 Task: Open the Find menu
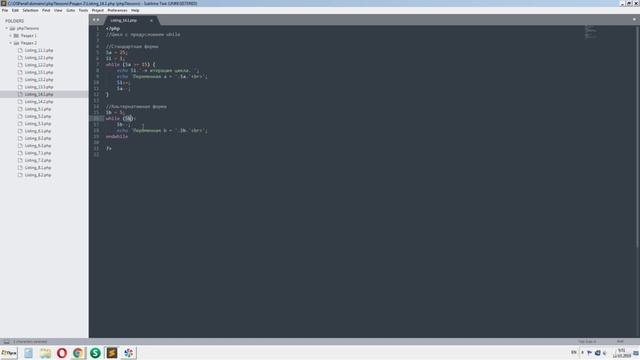[x=46, y=10]
